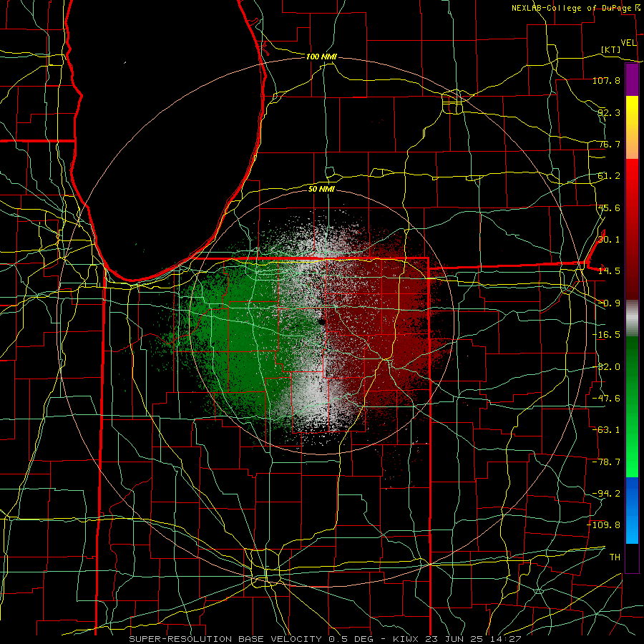Click the -63.1 scale value
644x644 pixels.
(x=606, y=429)
